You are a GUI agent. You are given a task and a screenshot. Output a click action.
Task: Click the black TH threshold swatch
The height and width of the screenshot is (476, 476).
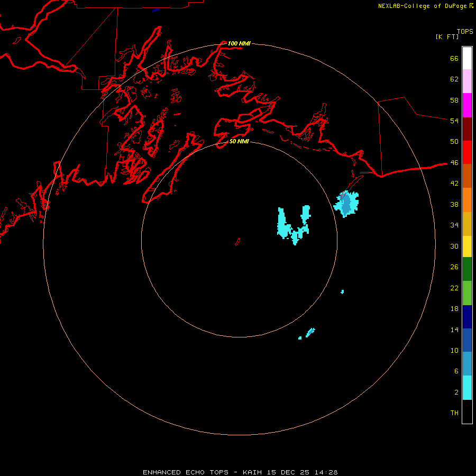467,411
